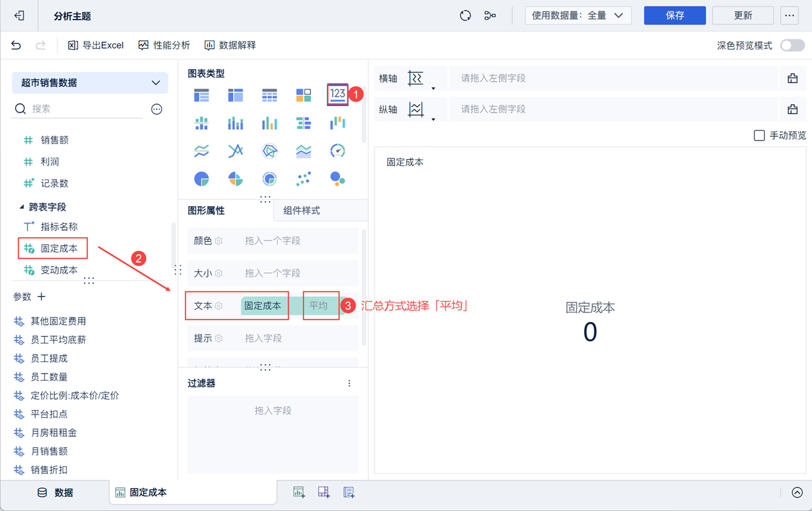Click 导出Excel in the toolbar
Image resolution: width=812 pixels, height=511 pixels.
coord(96,45)
